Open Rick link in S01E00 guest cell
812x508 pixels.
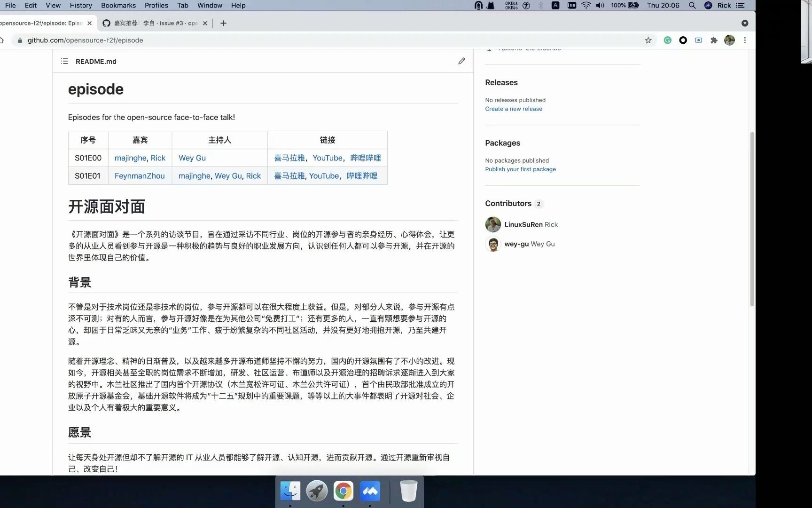158,158
